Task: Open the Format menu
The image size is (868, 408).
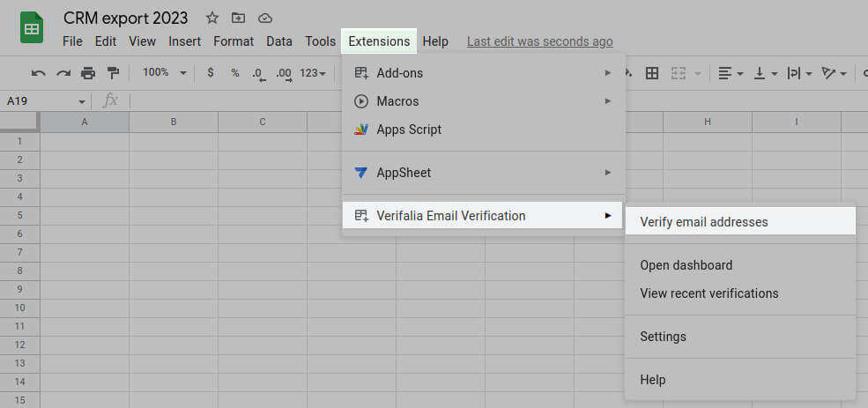Action: click(x=234, y=41)
